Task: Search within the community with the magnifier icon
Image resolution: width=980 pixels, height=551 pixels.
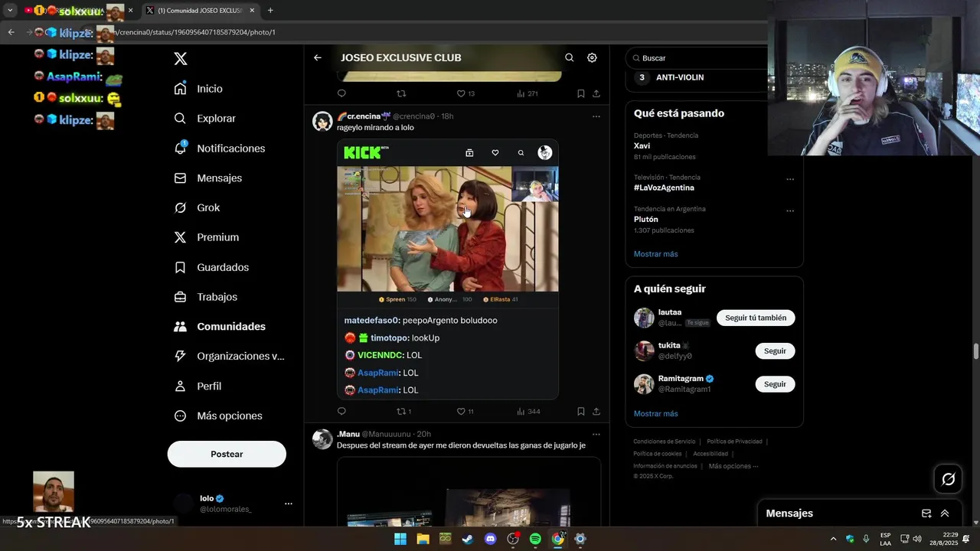Action: click(x=569, y=57)
